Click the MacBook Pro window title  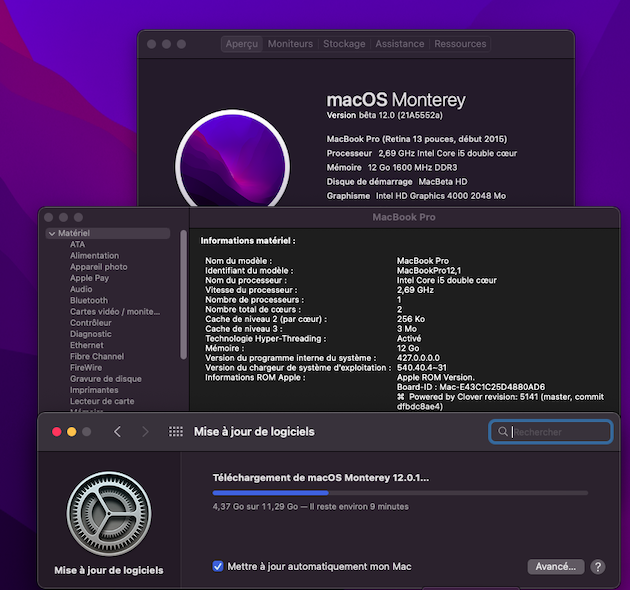tap(404, 217)
